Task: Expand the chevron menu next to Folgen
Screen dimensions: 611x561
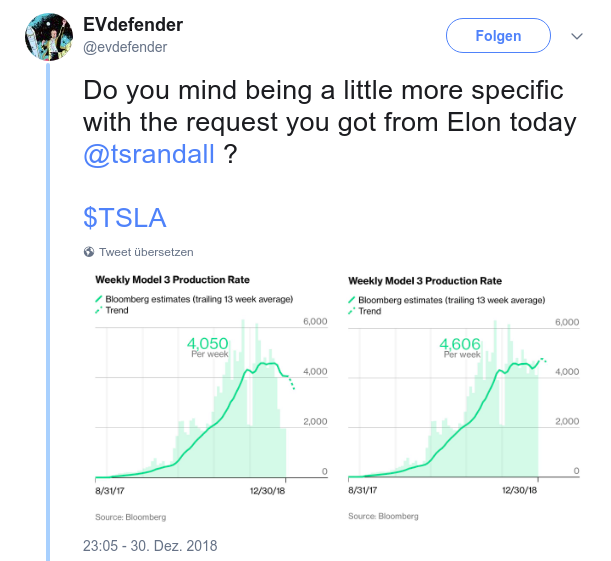Action: [576, 36]
